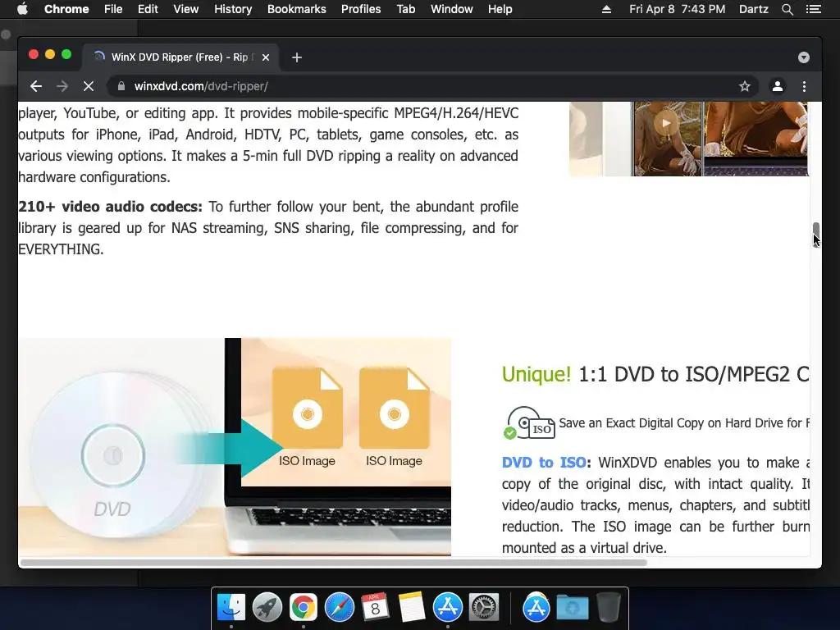
Task: Stop loading the page
Action: coord(89,86)
